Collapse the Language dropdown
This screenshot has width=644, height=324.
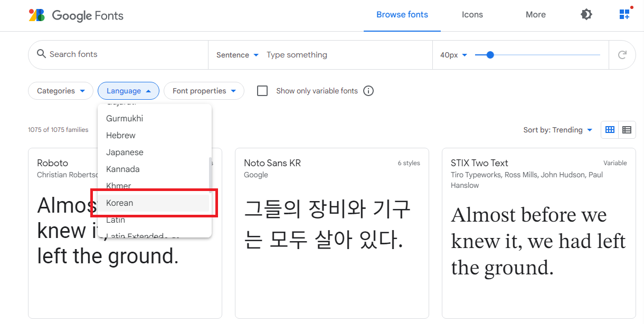128,91
